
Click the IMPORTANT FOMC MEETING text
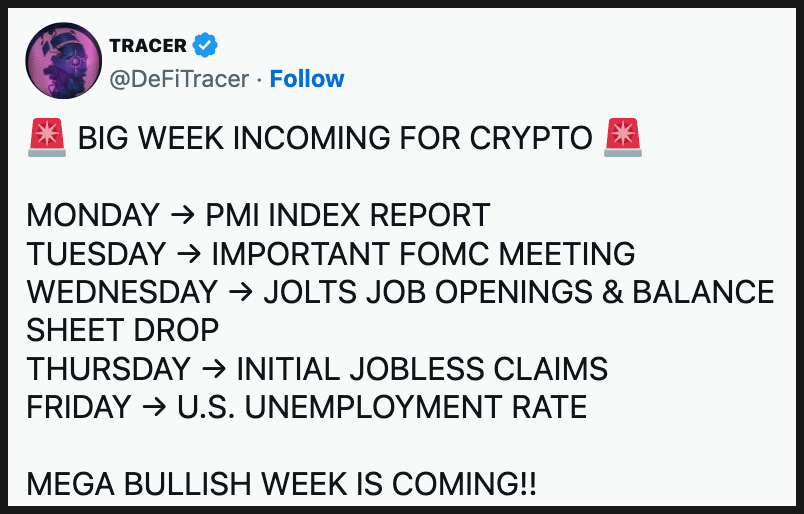(423, 254)
